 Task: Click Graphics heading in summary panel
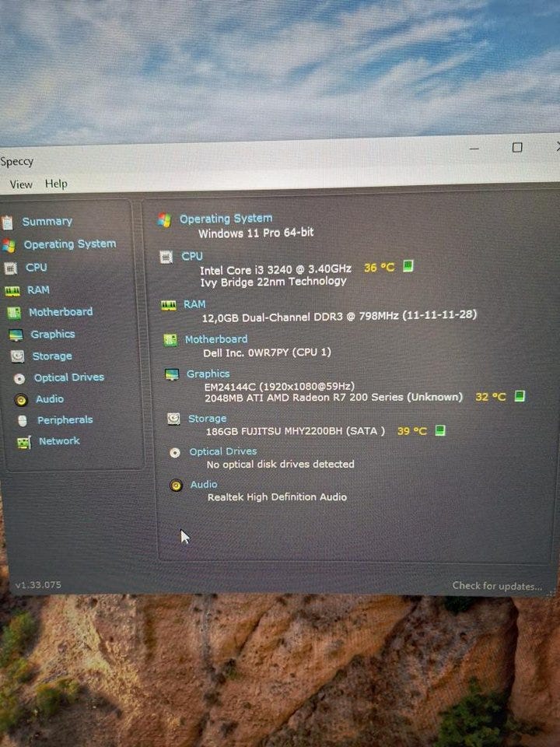click(208, 374)
